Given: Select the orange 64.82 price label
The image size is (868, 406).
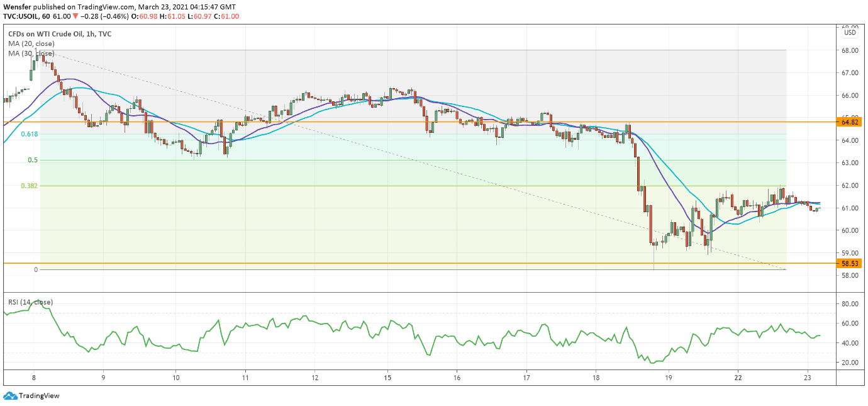Looking at the screenshot, I should click(x=850, y=122).
